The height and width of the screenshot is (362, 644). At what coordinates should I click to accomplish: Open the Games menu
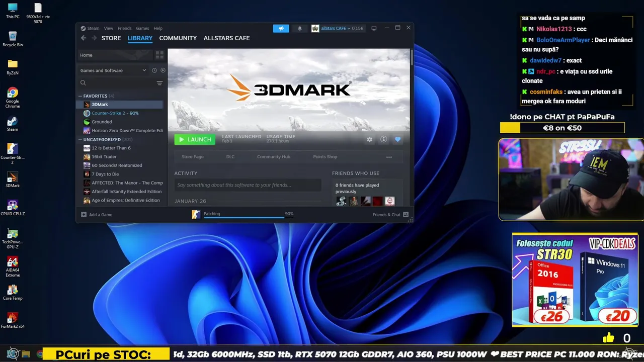point(142,28)
